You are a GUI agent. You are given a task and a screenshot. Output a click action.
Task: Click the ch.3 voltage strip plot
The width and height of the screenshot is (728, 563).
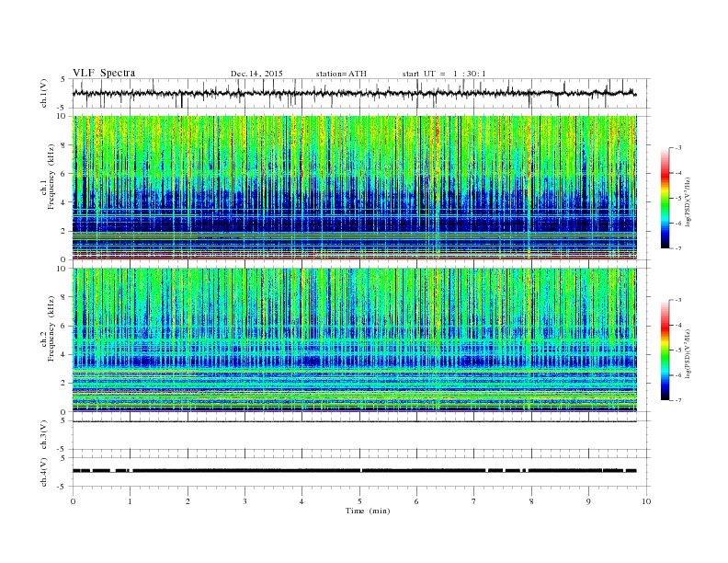tap(361, 435)
